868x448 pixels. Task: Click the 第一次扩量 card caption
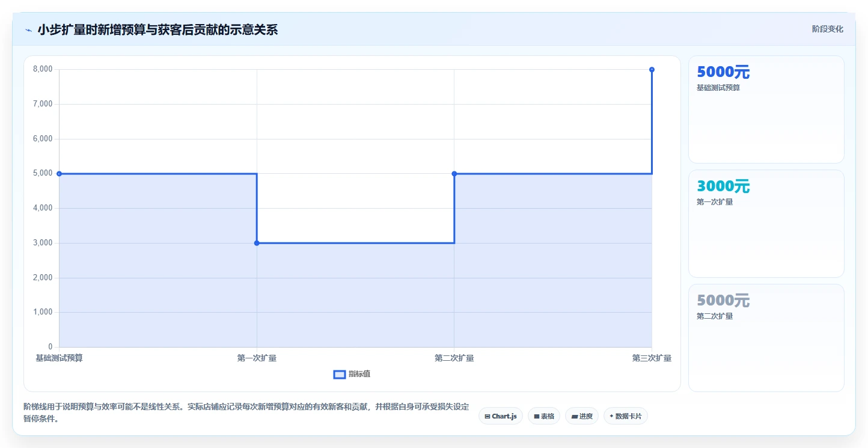(x=715, y=202)
